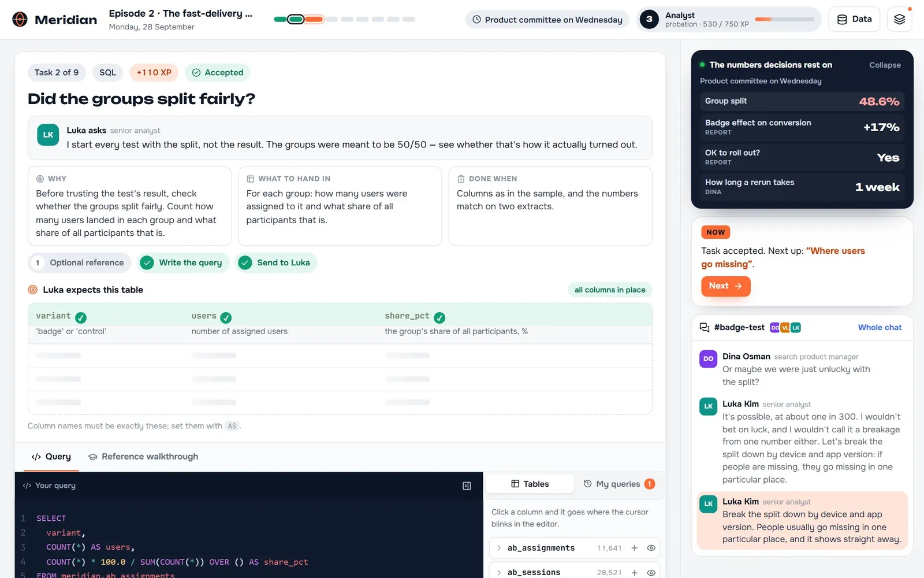Click the users column checkmark
The image size is (924, 578).
(226, 317)
